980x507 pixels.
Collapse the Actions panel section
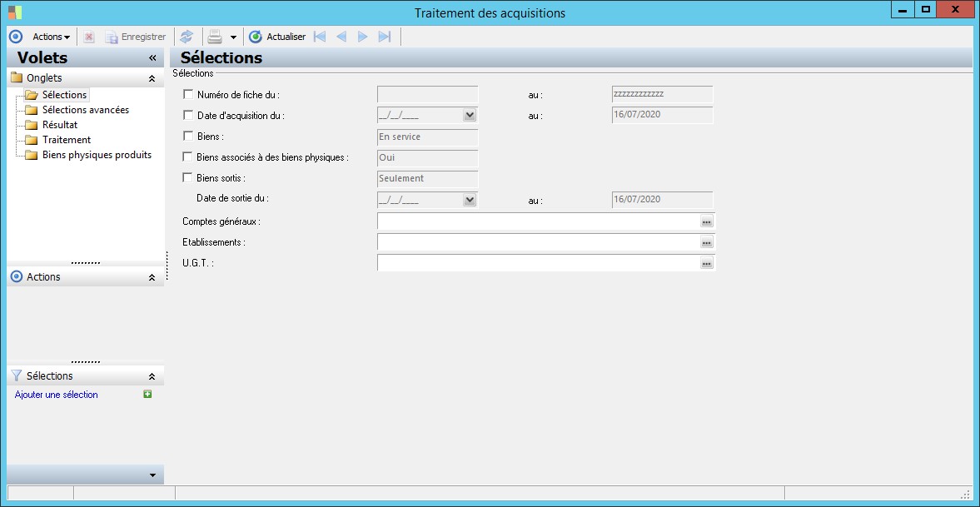click(x=152, y=277)
